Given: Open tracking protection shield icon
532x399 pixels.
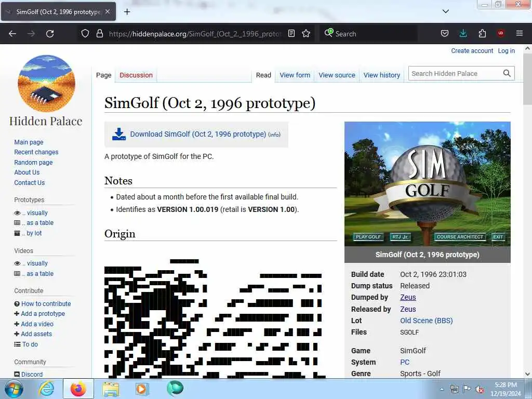Looking at the screenshot, I should (x=85, y=33).
